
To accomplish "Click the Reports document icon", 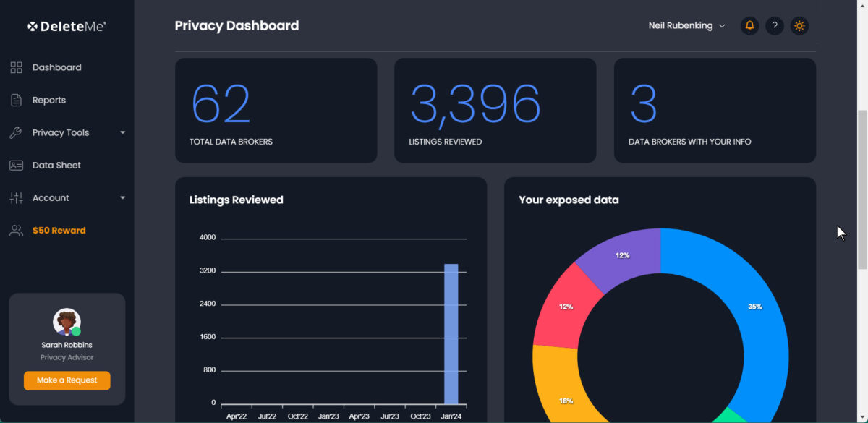I will click(x=16, y=100).
